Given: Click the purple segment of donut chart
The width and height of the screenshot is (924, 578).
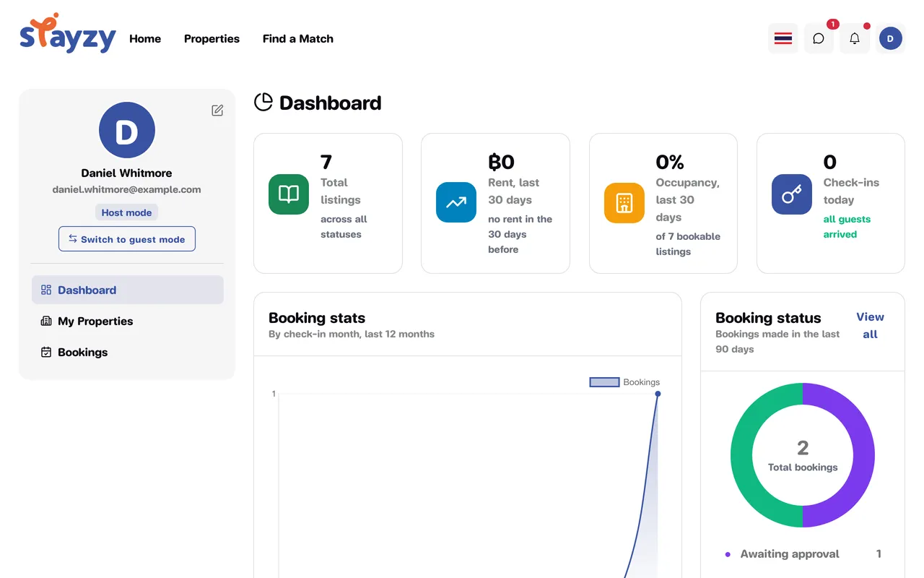Looking at the screenshot, I should pyautogui.click(x=863, y=455).
